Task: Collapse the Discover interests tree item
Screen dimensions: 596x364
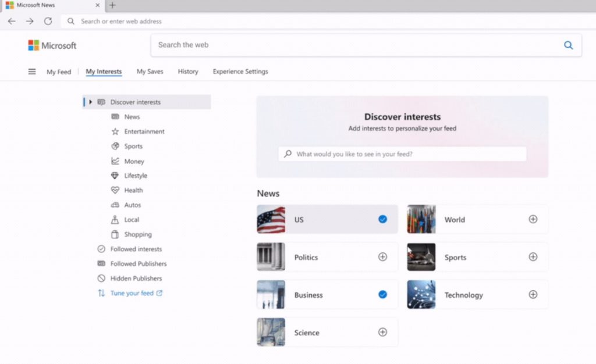Action: point(91,102)
